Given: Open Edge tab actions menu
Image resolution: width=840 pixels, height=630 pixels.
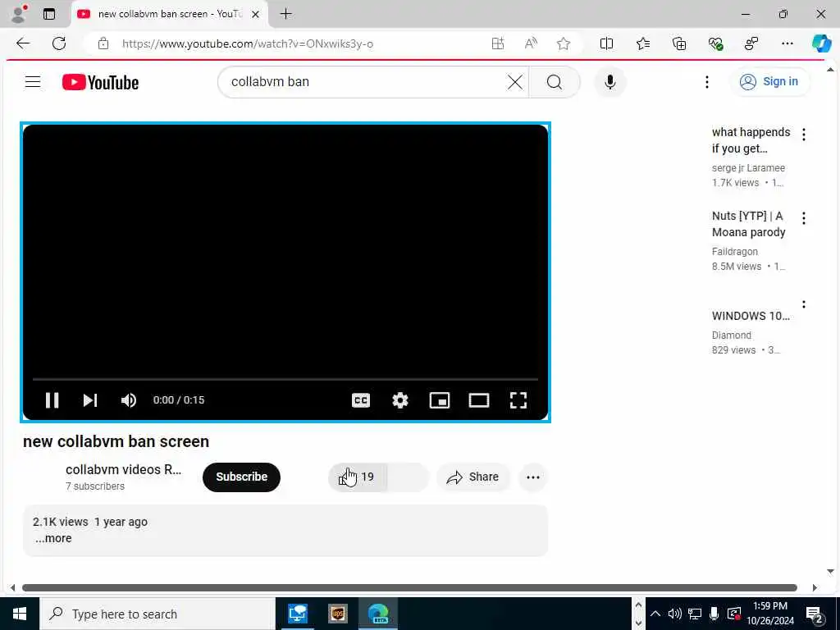Looking at the screenshot, I should click(x=49, y=14).
